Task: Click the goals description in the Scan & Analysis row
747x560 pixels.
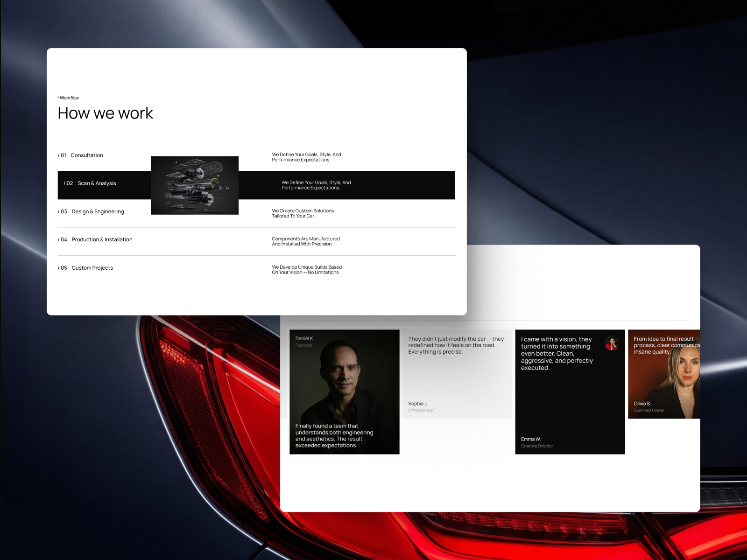Action: pyautogui.click(x=316, y=185)
